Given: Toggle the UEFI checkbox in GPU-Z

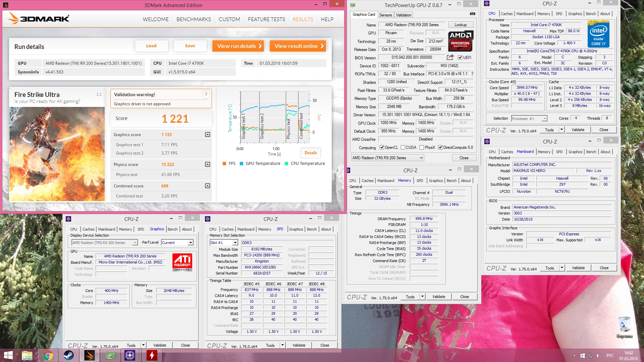Looking at the screenshot, I should pos(460,58).
